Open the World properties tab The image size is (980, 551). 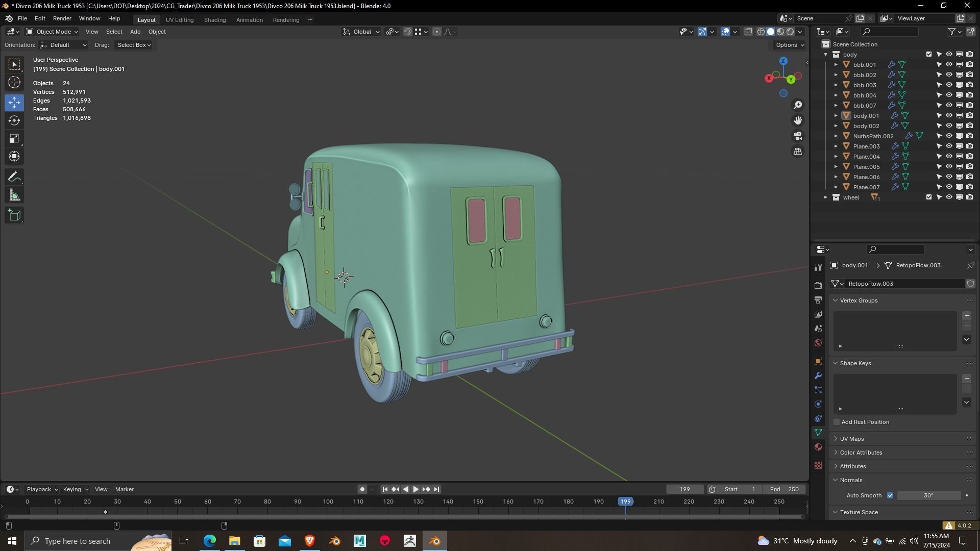[x=818, y=343]
